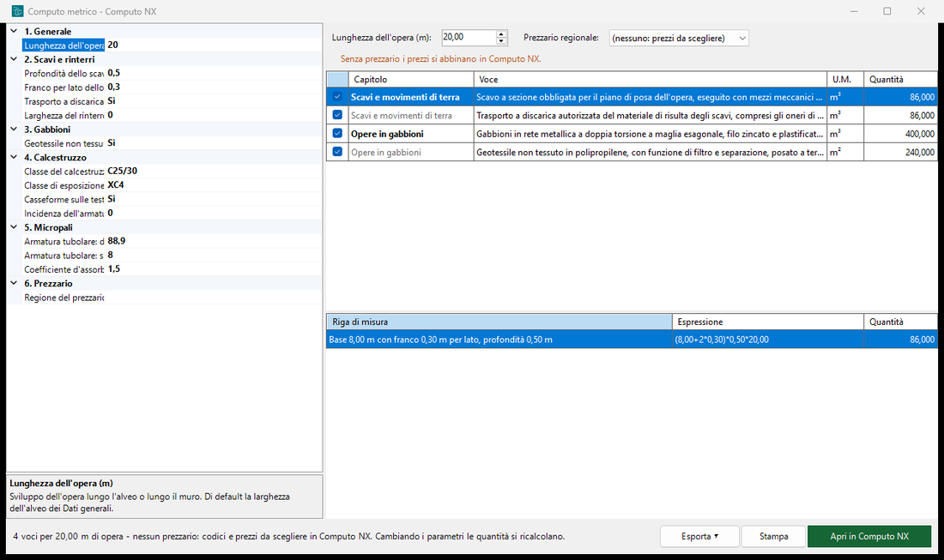The width and height of the screenshot is (944, 560).
Task: Click the Computo metrico app icon in title bar
Action: click(x=17, y=11)
